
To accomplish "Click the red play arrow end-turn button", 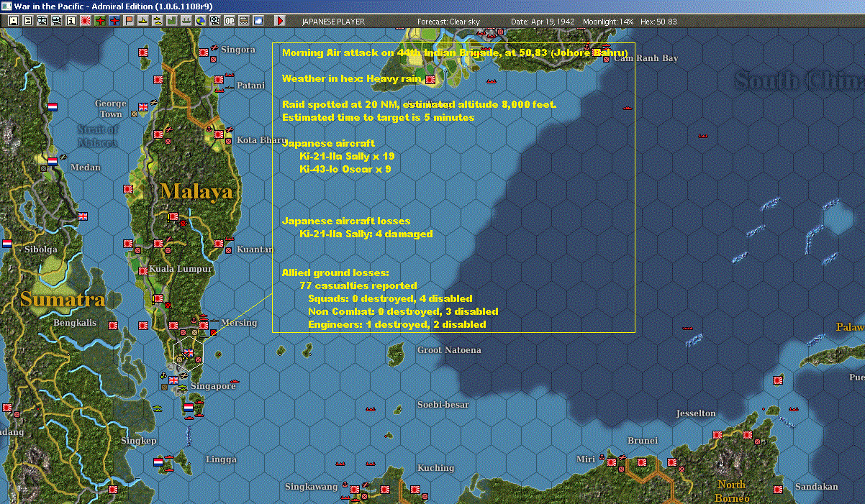I will click(280, 21).
